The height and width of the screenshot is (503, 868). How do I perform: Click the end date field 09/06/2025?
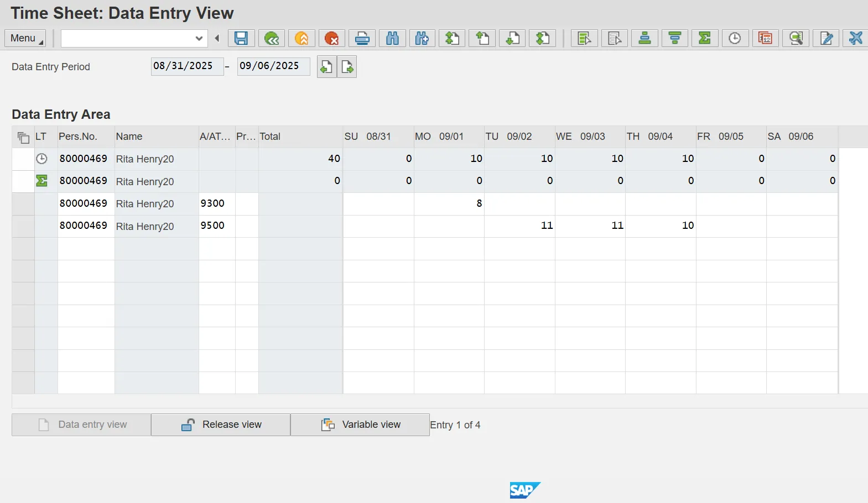[273, 66]
